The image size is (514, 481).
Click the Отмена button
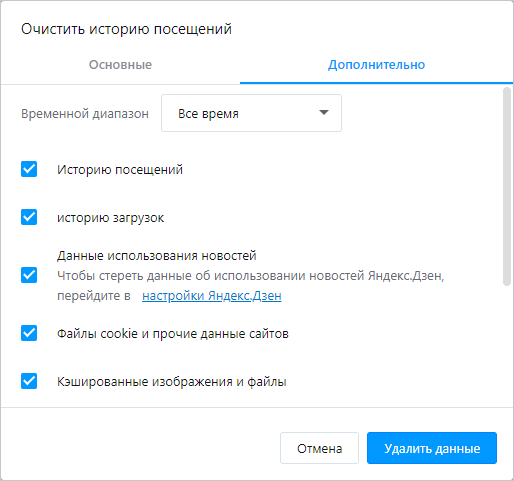tap(319, 448)
